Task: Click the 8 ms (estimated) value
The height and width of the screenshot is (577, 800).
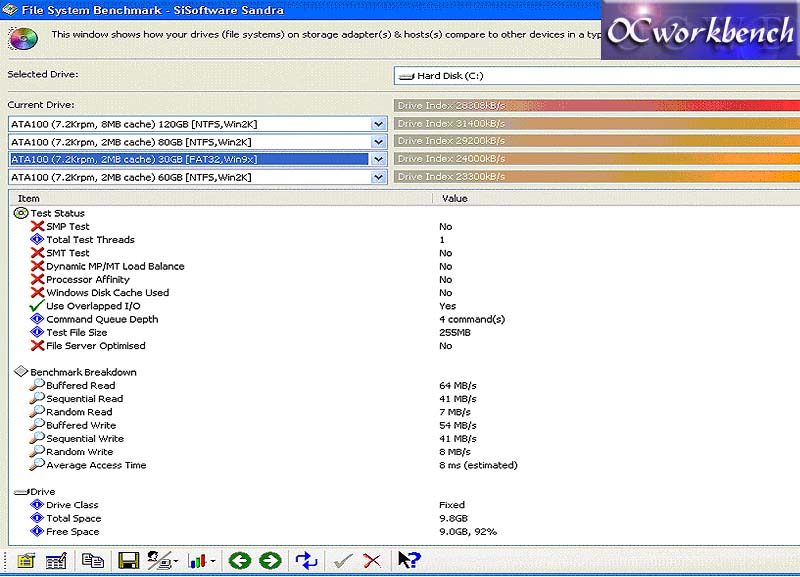Action: [478, 465]
